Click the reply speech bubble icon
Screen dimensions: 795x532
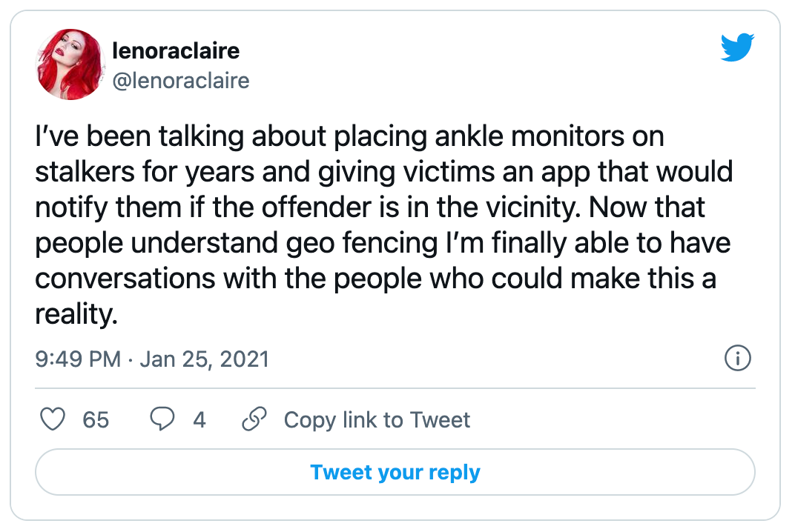click(162, 420)
